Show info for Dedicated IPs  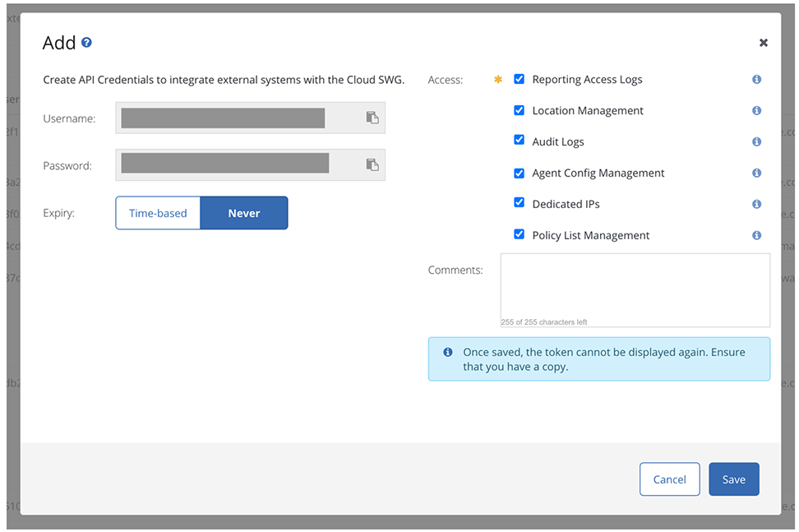pos(756,204)
